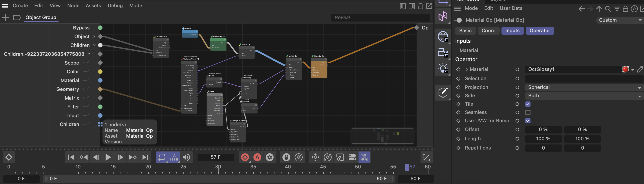This screenshot has width=644, height=184.
Task: Open the timeline graph icon
Action: [426, 157]
